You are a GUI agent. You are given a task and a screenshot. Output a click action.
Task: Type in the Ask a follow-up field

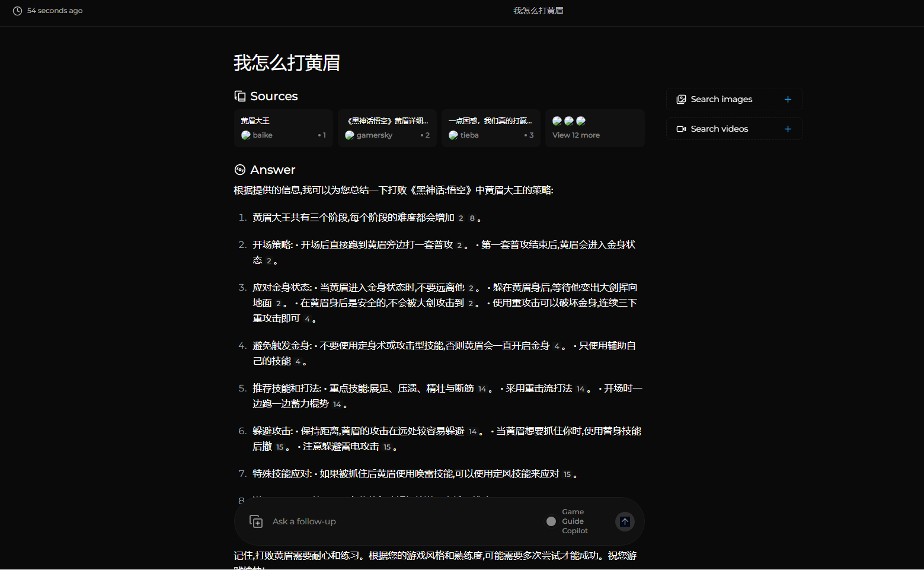click(x=403, y=521)
